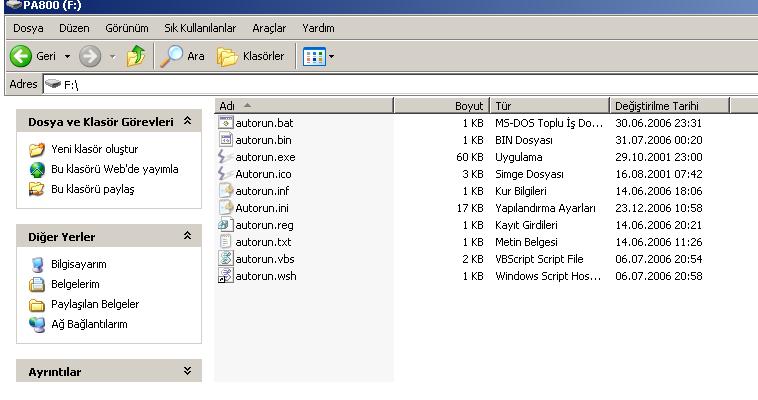Image resolution: width=758 pixels, height=400 pixels.
Task: Open the Dosya menu
Action: tap(28, 28)
